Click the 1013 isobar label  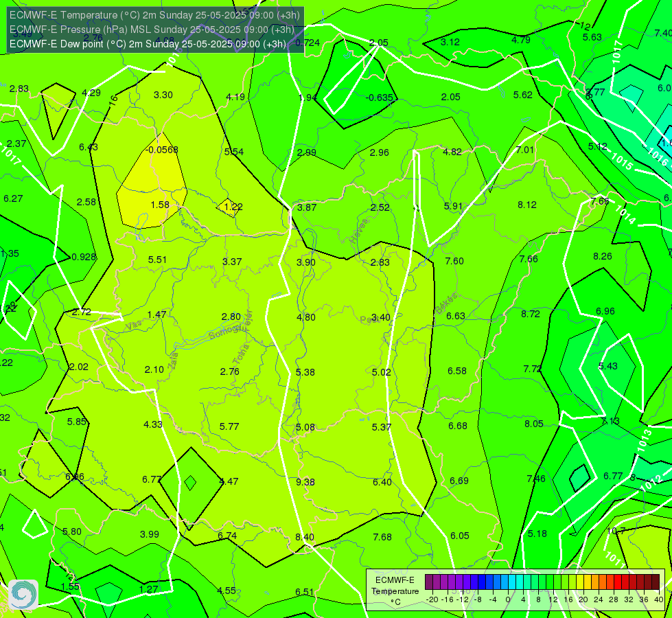tap(645, 440)
